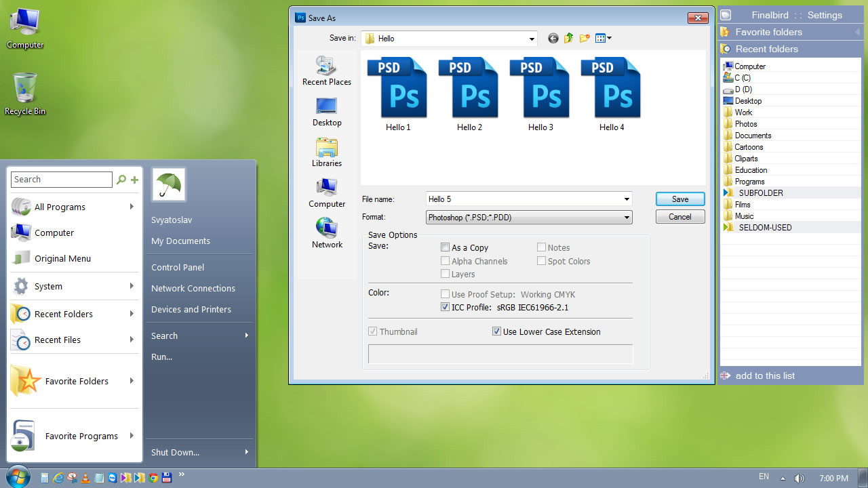Screen dimensions: 868x488
Task: Select the Hello 2 PSD file
Action: click(x=469, y=94)
